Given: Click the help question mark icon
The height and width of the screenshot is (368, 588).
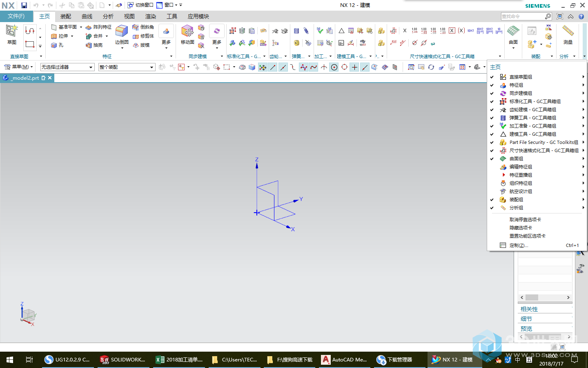Looking at the screenshot, I should point(581,17).
